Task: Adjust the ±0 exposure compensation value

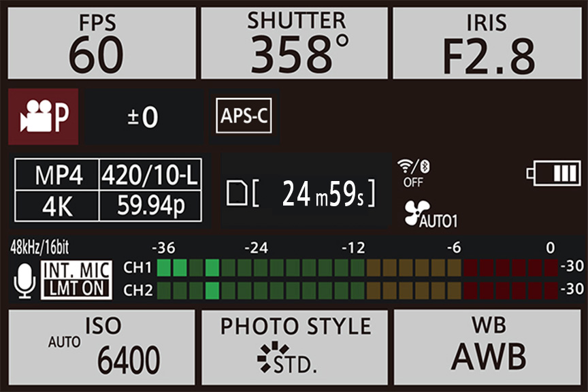Action: click(144, 116)
